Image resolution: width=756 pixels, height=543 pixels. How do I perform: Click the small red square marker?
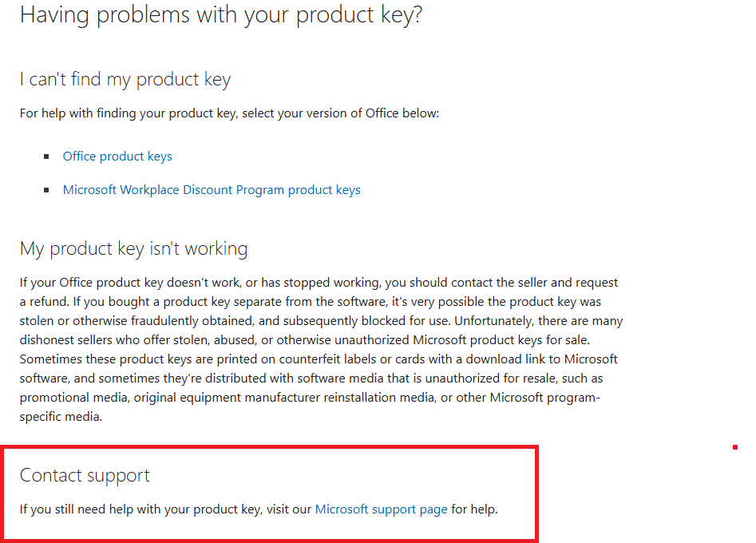734,447
